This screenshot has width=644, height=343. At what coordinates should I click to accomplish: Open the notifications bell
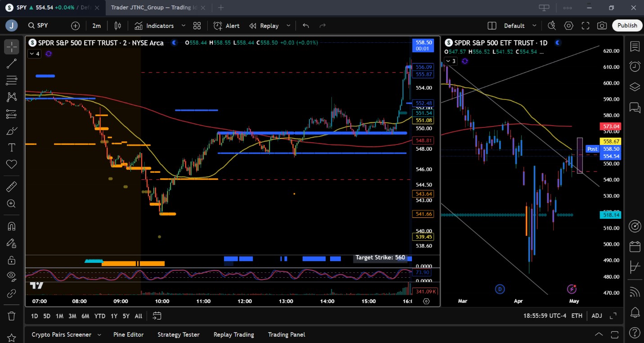(635, 312)
